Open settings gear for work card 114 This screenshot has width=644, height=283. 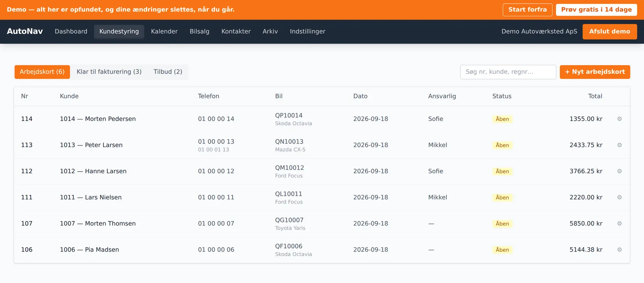click(x=619, y=119)
